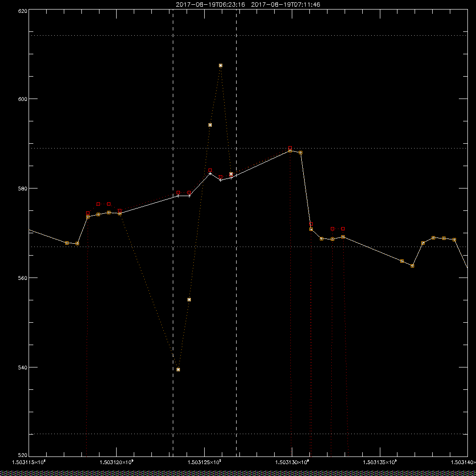Click the dotted horizontal line near 525
Viewport: 476px width, 476px height.
click(248, 434)
